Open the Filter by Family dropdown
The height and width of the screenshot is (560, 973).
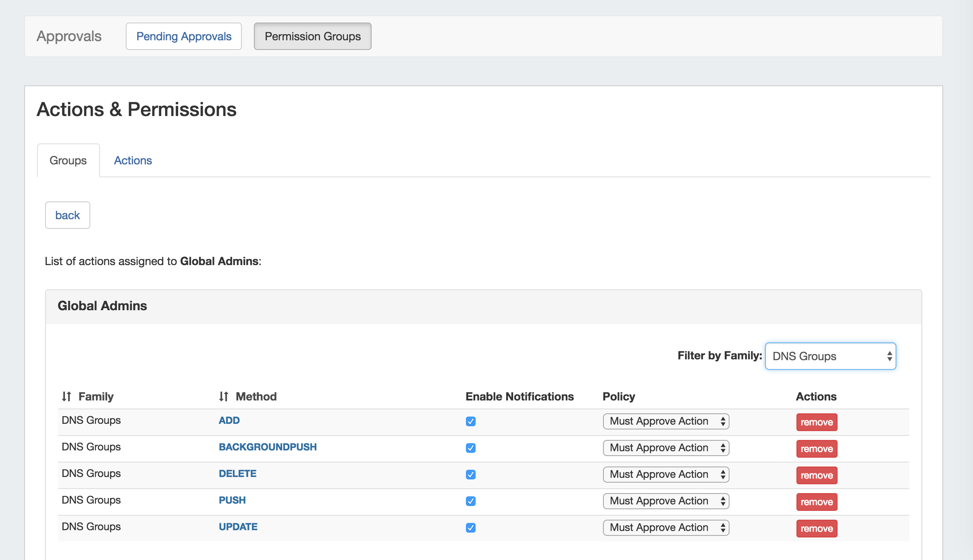830,356
